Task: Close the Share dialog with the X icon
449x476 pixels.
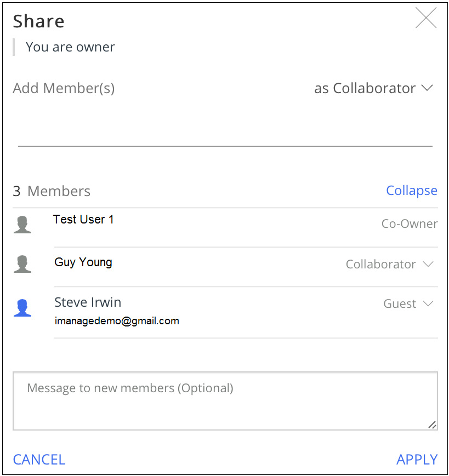Action: point(425,18)
